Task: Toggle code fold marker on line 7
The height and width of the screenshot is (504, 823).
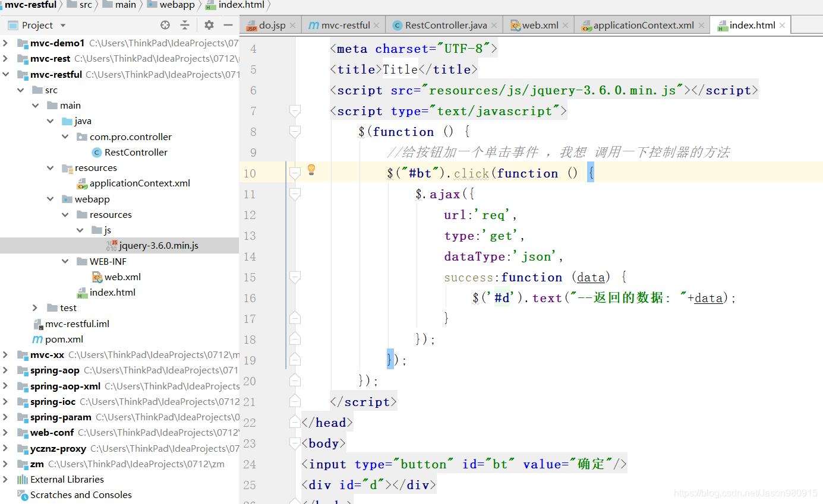Action: point(295,110)
